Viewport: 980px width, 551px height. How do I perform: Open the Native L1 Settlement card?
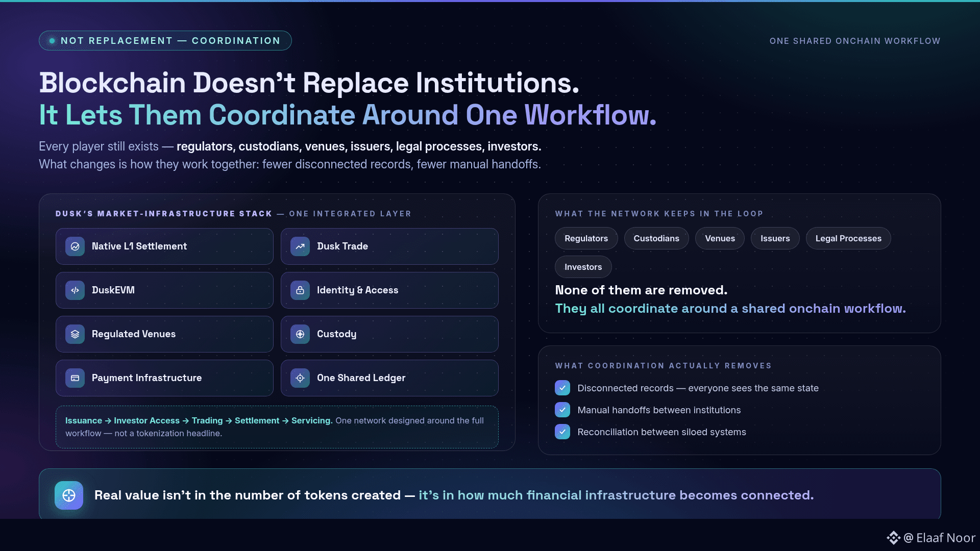(164, 246)
